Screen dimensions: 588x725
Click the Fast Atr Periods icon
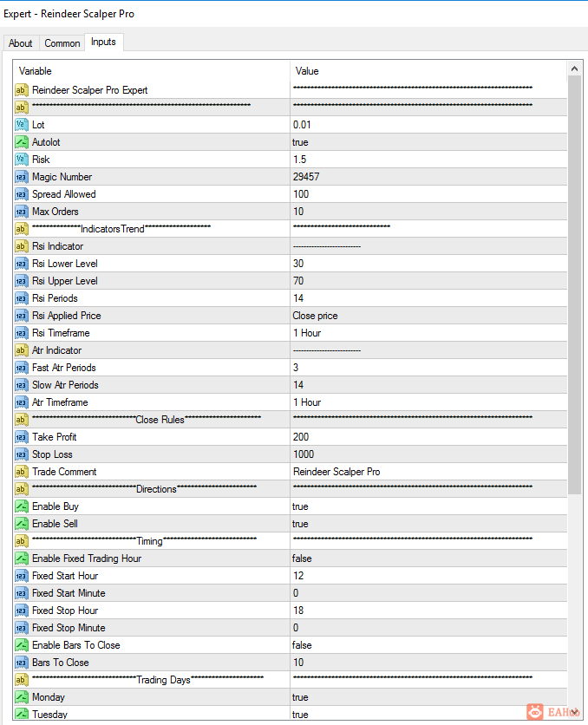(x=22, y=368)
